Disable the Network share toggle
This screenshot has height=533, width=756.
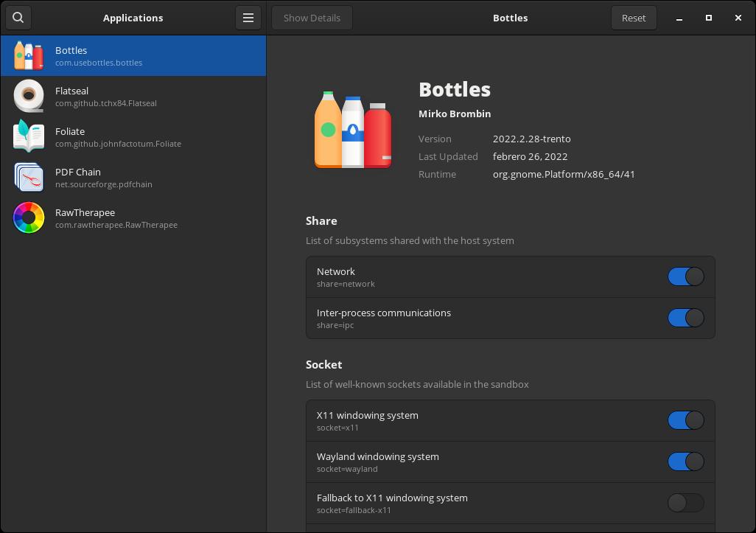click(685, 277)
